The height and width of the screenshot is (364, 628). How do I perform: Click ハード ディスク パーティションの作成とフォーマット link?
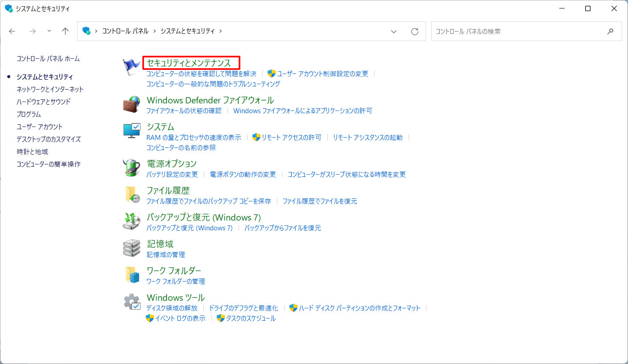point(359,308)
